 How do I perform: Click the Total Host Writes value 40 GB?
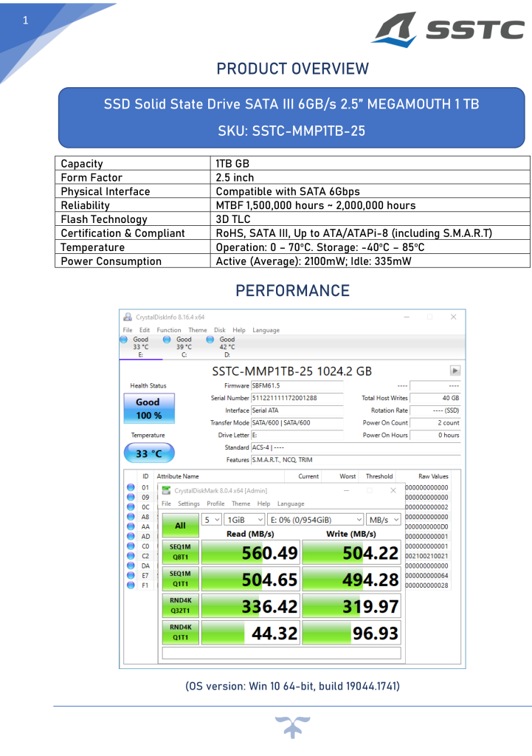[435, 398]
